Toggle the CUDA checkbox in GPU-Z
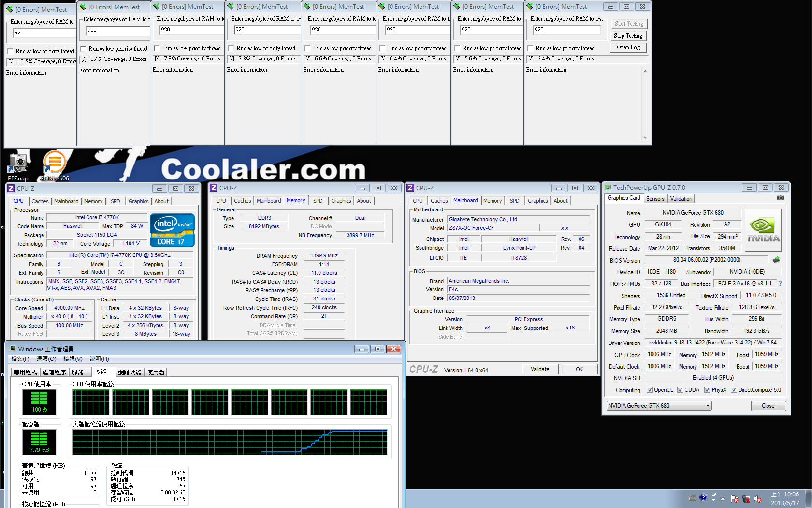812x508 pixels. click(680, 390)
